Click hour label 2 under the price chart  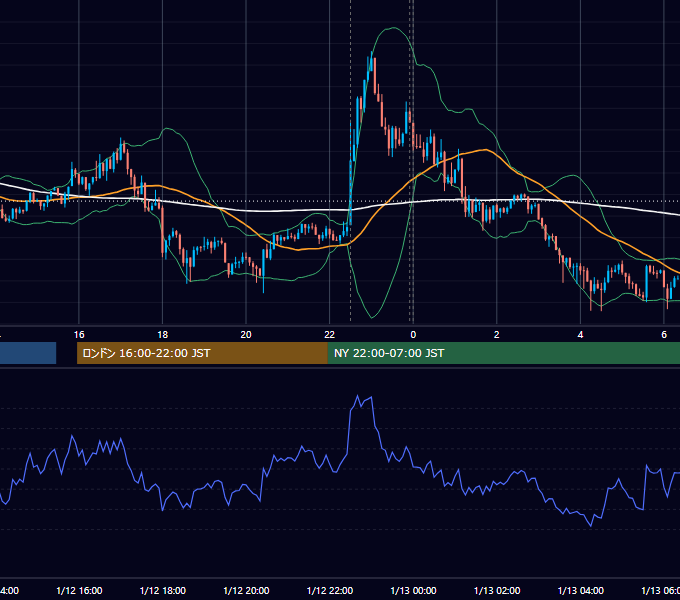[x=497, y=335]
